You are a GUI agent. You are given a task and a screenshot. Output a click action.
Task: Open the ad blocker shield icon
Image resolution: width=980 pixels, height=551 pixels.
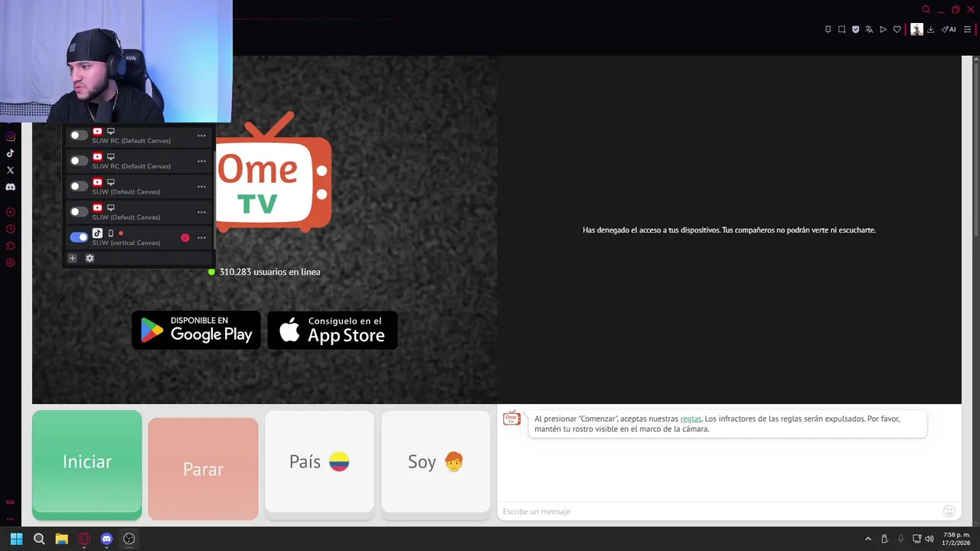click(855, 29)
